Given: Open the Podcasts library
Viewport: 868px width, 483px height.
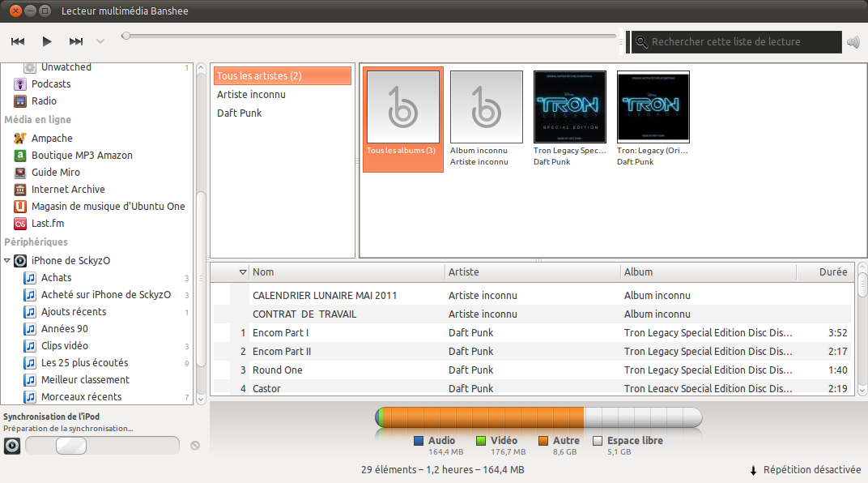Looking at the screenshot, I should click(x=50, y=84).
